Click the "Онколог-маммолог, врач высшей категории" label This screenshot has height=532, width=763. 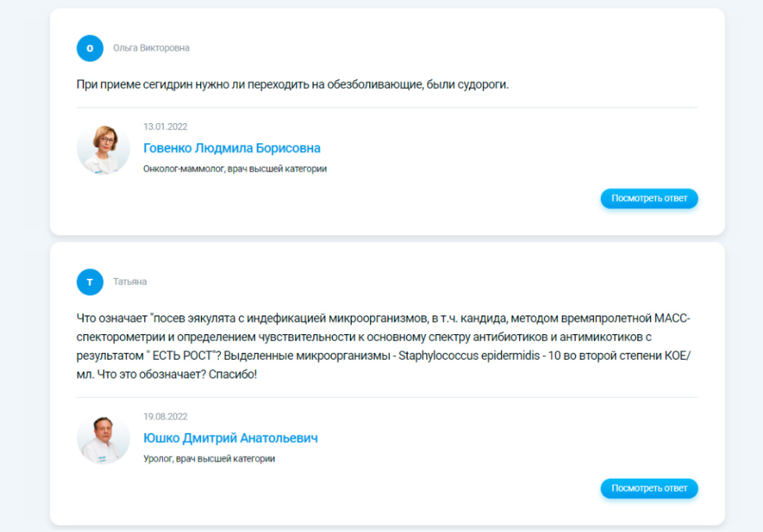235,169
